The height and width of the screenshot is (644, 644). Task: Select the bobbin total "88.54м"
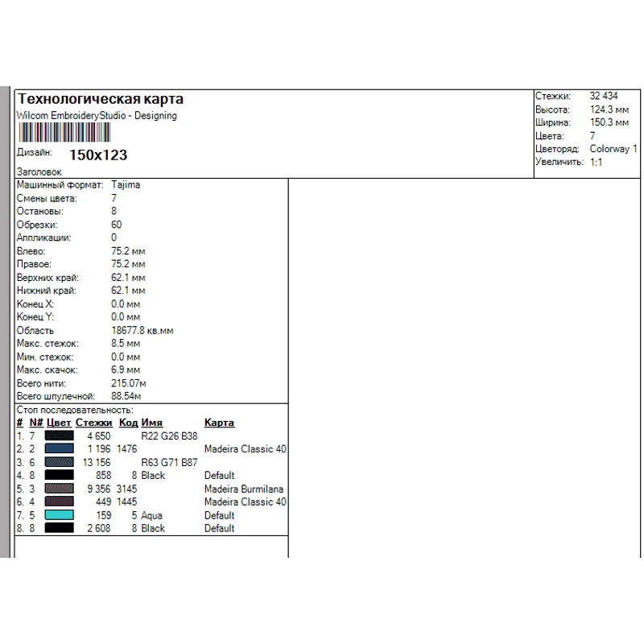126,396
